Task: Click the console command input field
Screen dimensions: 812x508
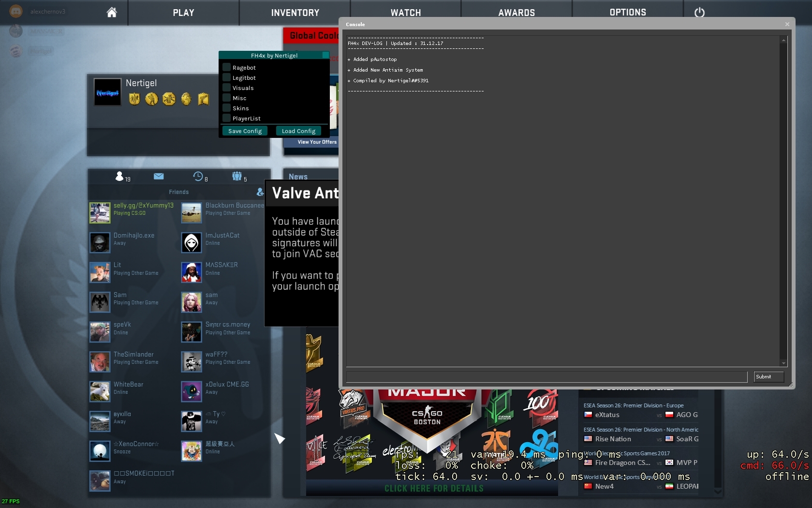Action: [547, 377]
